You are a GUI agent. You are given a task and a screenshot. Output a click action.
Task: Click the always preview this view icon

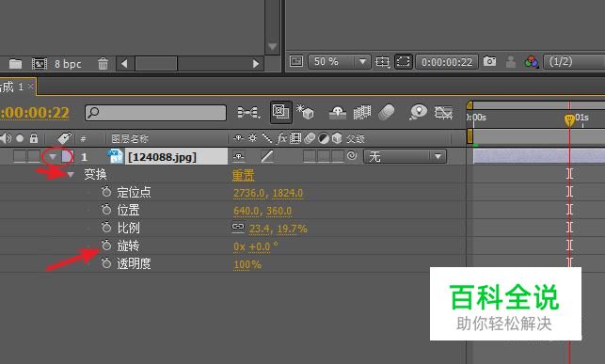(x=296, y=61)
